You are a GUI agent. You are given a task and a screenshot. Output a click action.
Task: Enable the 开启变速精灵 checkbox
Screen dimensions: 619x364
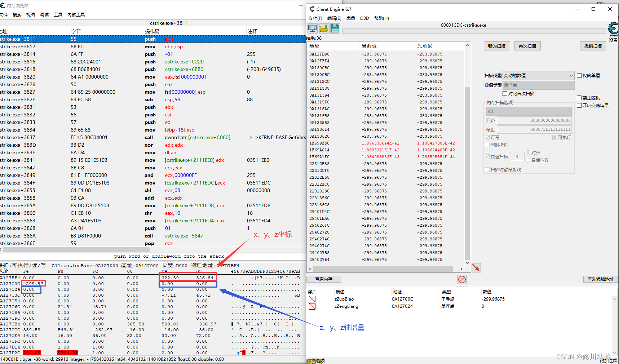click(579, 105)
